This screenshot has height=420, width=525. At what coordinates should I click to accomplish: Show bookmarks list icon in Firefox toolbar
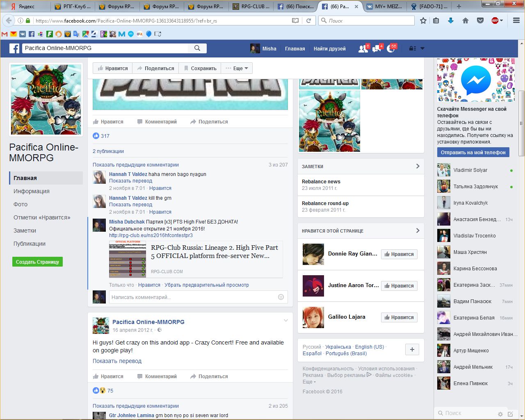[x=436, y=21]
